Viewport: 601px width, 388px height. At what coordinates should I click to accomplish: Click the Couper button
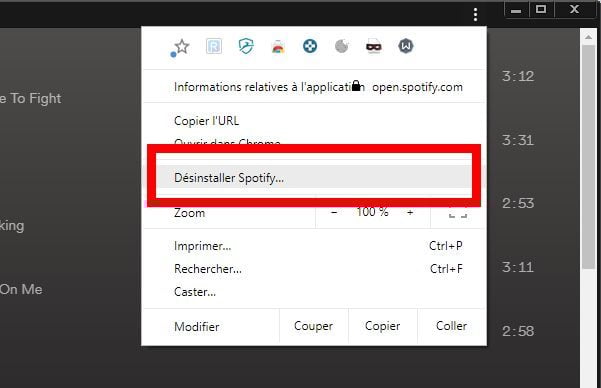tap(314, 326)
